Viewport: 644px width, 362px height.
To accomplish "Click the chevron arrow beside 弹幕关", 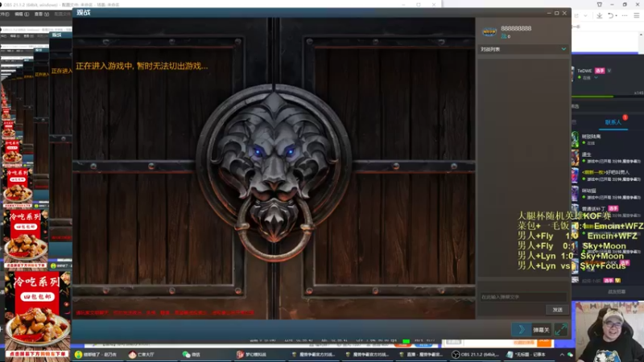I will click(522, 330).
